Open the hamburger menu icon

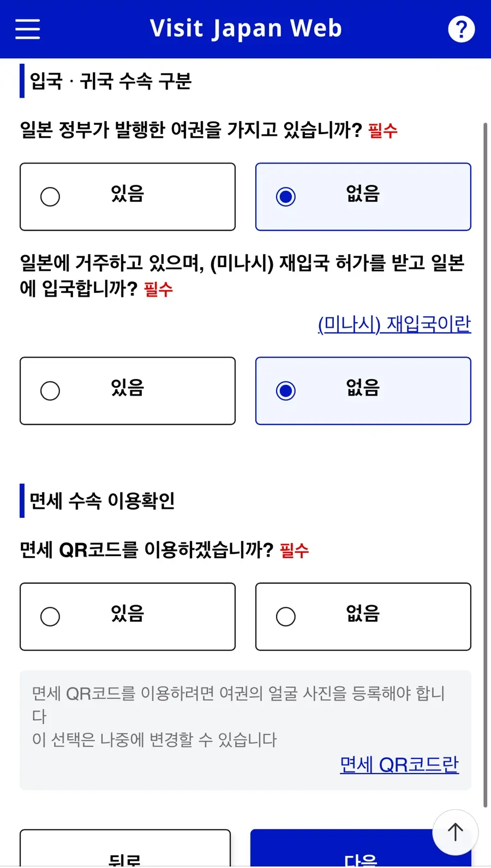[27, 29]
